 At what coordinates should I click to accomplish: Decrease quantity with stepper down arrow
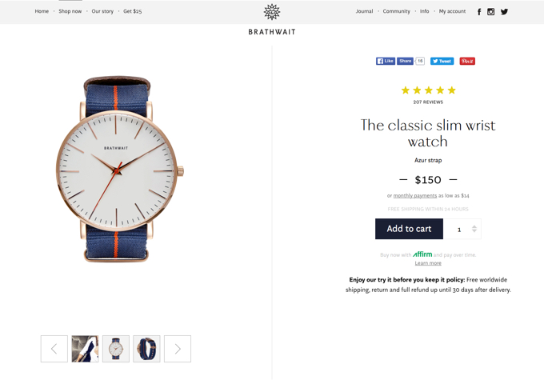pos(474,230)
